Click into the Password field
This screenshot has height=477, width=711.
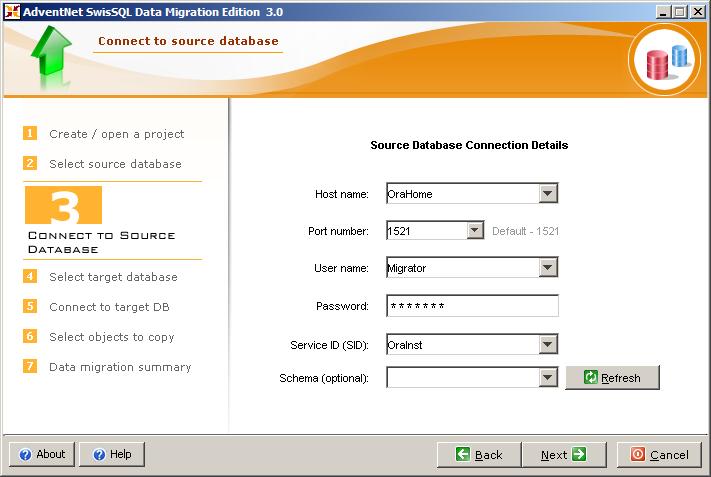472,306
